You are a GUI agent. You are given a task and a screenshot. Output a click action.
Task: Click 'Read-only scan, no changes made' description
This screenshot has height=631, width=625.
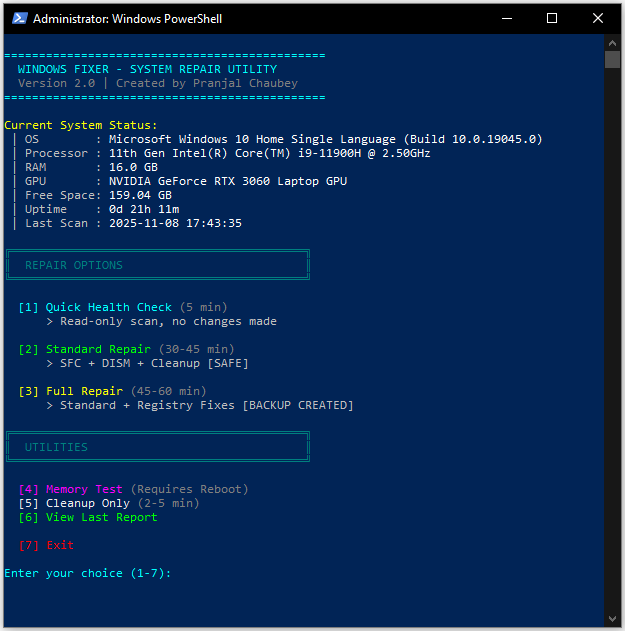tap(168, 322)
